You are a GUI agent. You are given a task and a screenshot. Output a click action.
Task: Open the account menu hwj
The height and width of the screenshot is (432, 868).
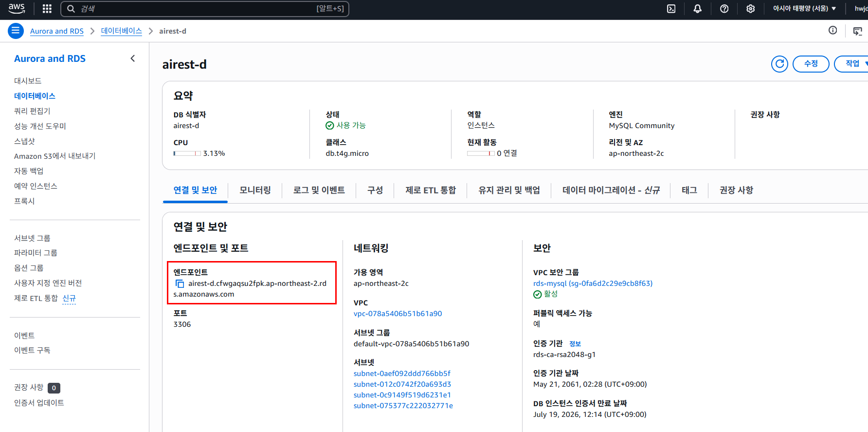pos(861,8)
